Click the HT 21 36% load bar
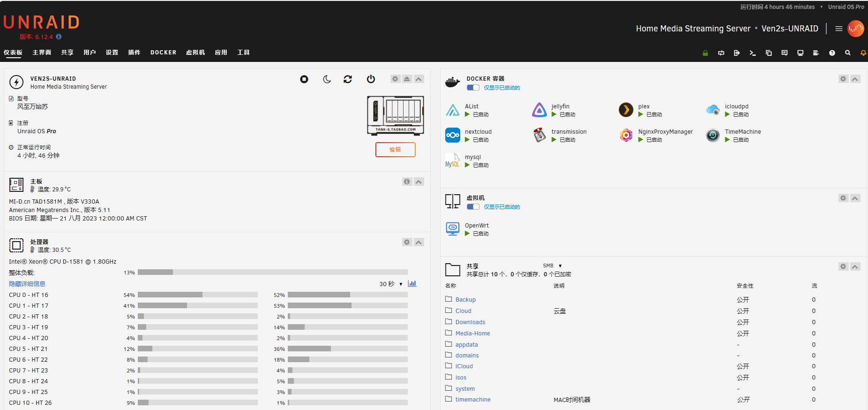868x410 pixels. point(348,349)
